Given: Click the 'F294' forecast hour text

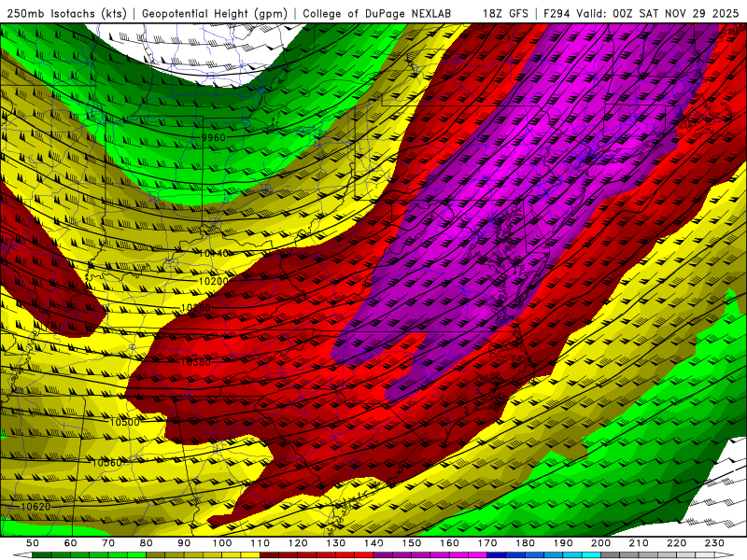Looking at the screenshot, I should point(557,13).
